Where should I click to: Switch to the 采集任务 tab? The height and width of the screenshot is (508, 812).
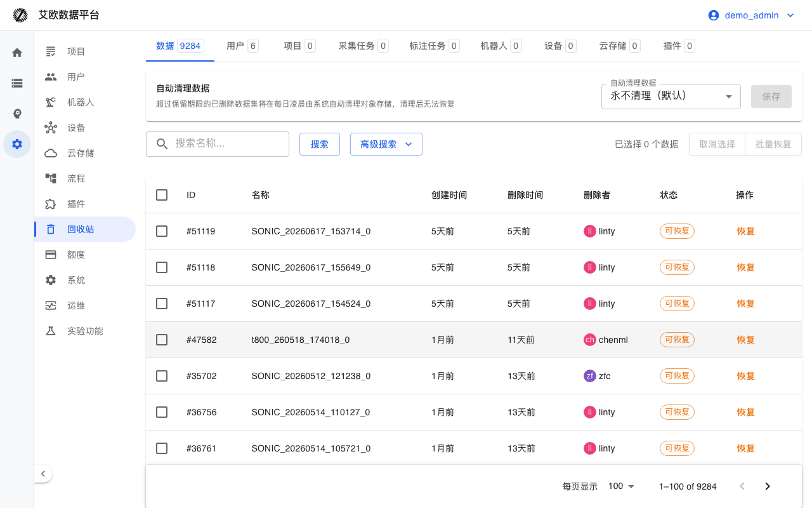pos(363,46)
